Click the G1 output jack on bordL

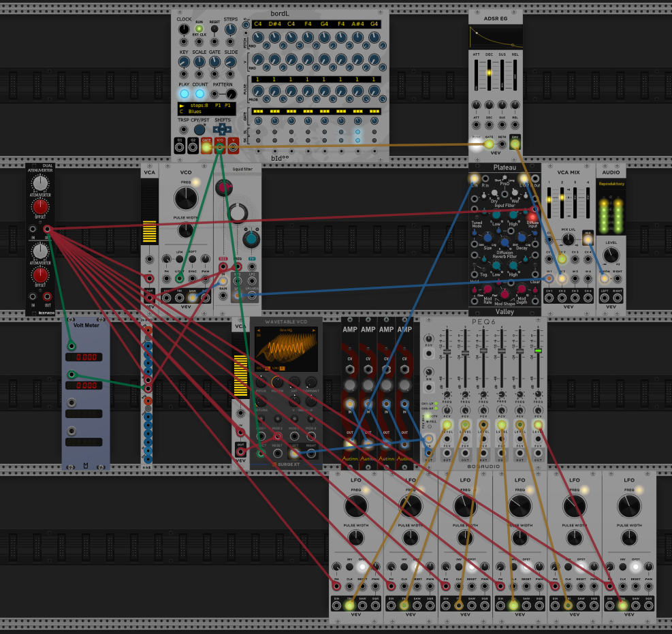(180, 148)
